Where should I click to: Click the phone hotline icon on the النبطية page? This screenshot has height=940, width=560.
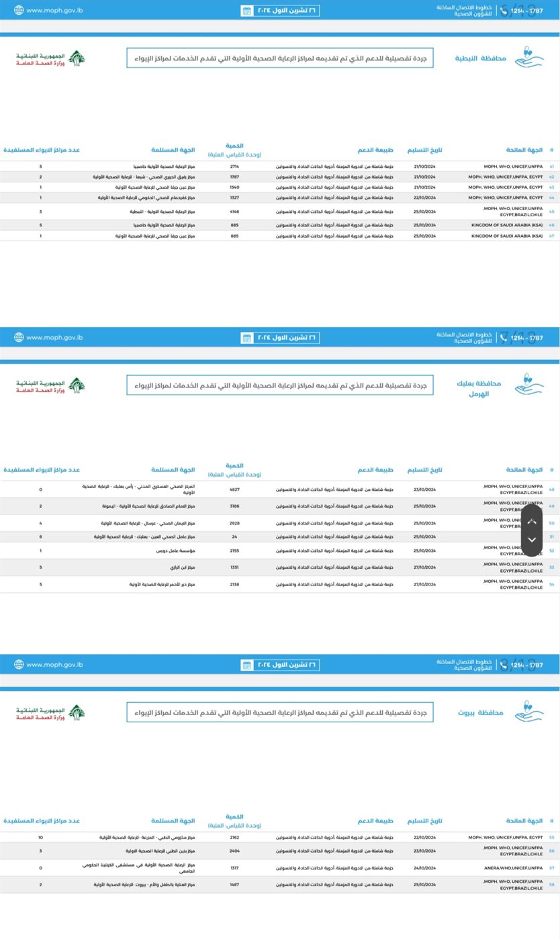(x=504, y=10)
